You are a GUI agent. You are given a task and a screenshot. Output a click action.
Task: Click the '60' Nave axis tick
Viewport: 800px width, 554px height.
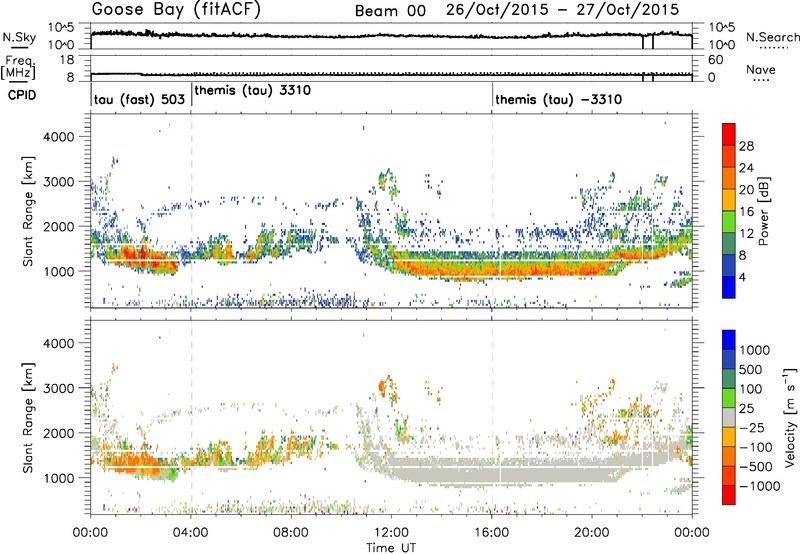coord(715,60)
